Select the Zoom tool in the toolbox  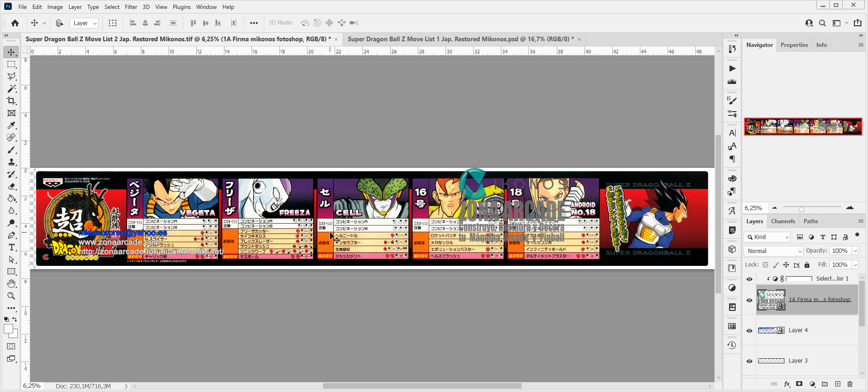pyautogui.click(x=11, y=296)
